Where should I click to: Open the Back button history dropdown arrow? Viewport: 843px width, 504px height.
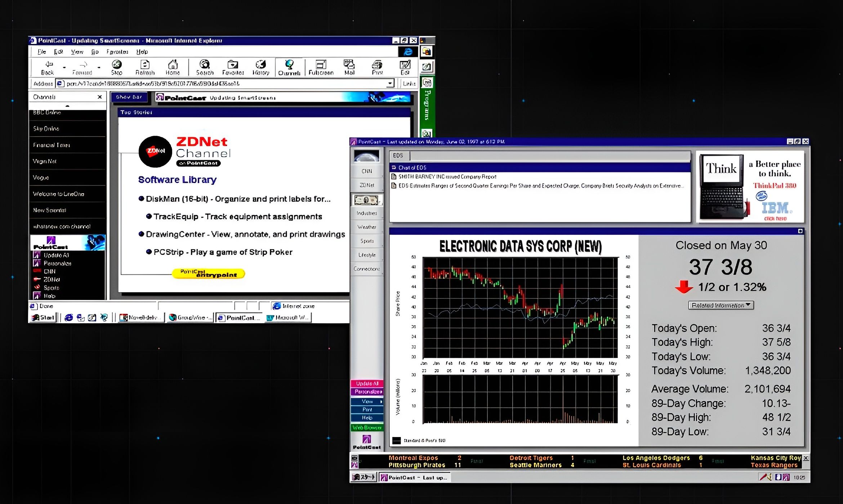(x=64, y=67)
